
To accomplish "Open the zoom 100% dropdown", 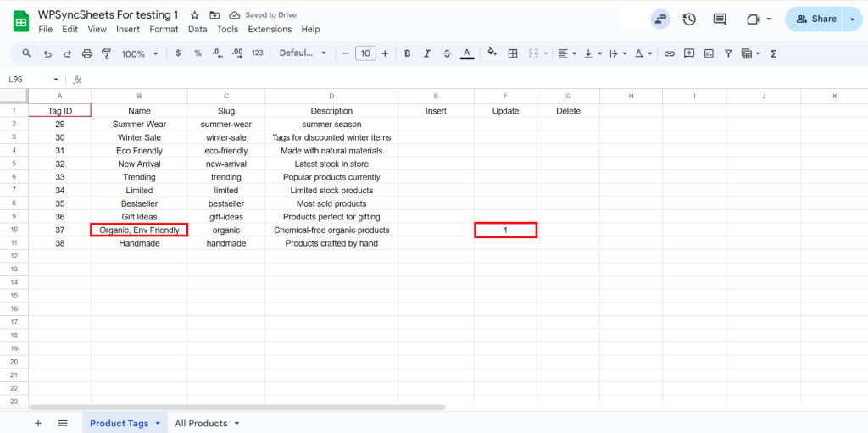I will tap(140, 53).
